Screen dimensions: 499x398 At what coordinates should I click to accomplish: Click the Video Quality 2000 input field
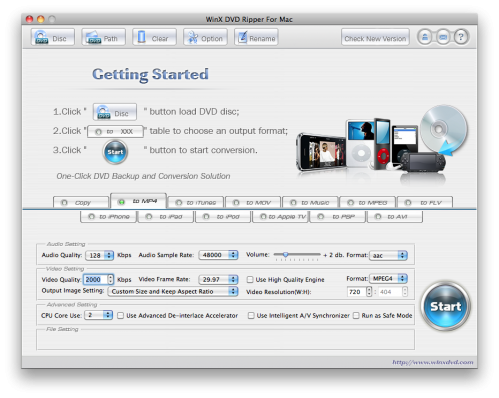point(95,279)
